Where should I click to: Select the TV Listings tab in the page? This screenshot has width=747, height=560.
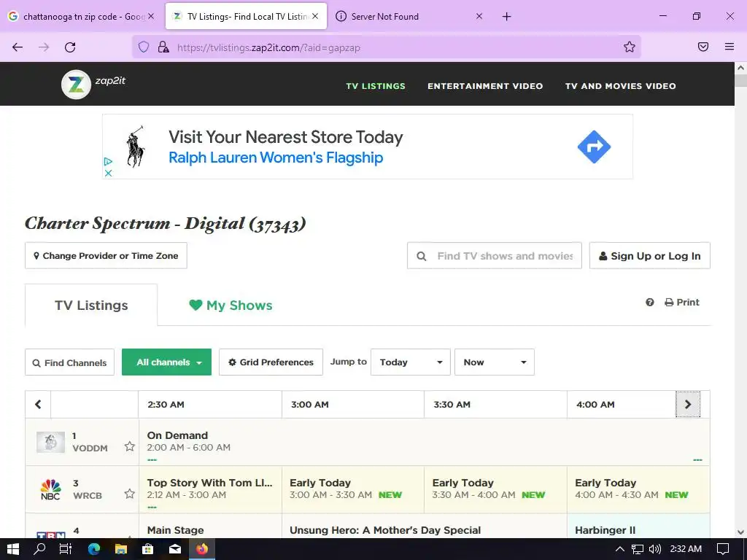pos(91,306)
